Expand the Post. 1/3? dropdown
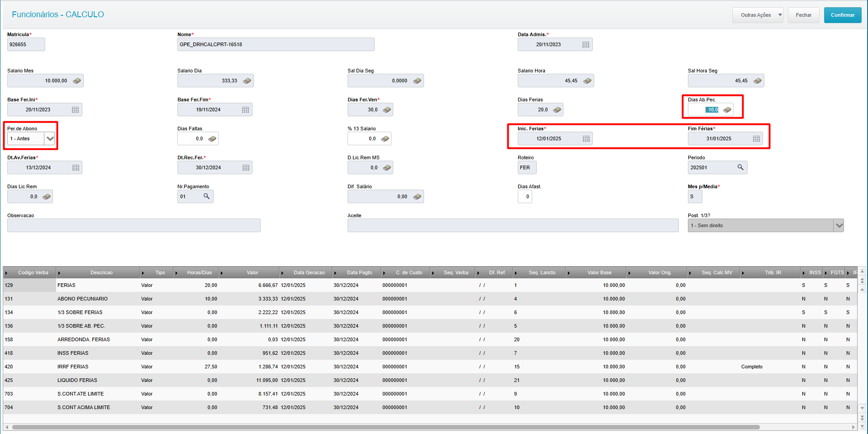 coord(839,225)
